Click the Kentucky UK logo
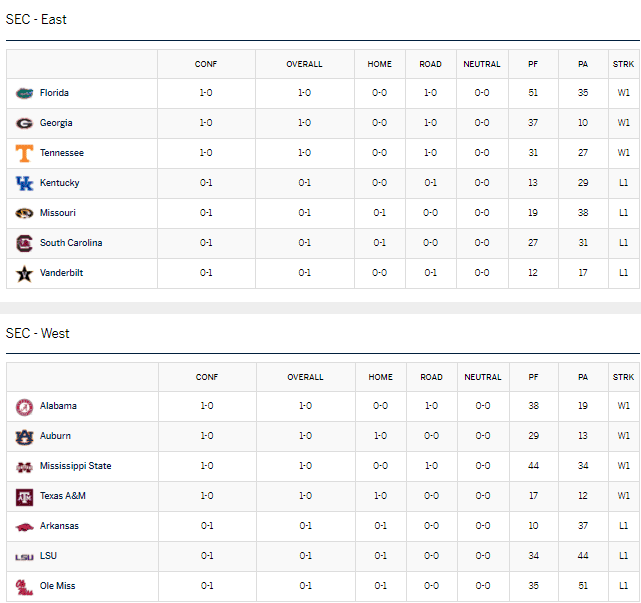641x603 pixels. [24, 183]
